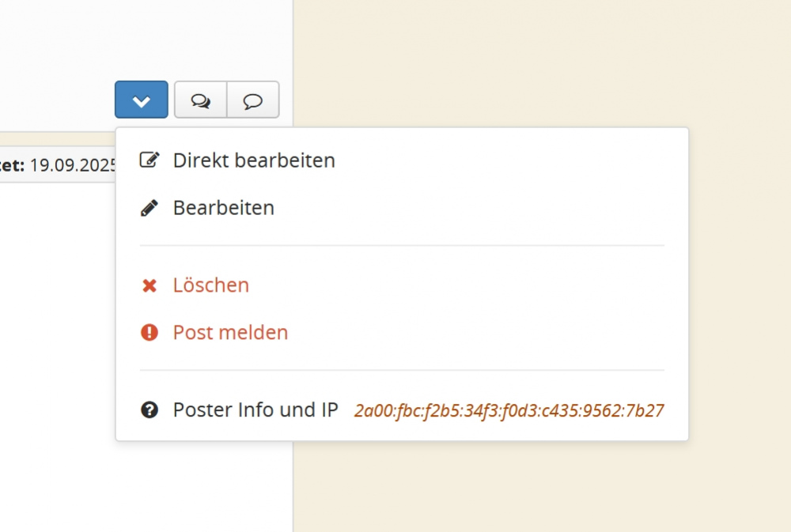Click the multi-quote double speech bubble icon

pyautogui.click(x=201, y=100)
